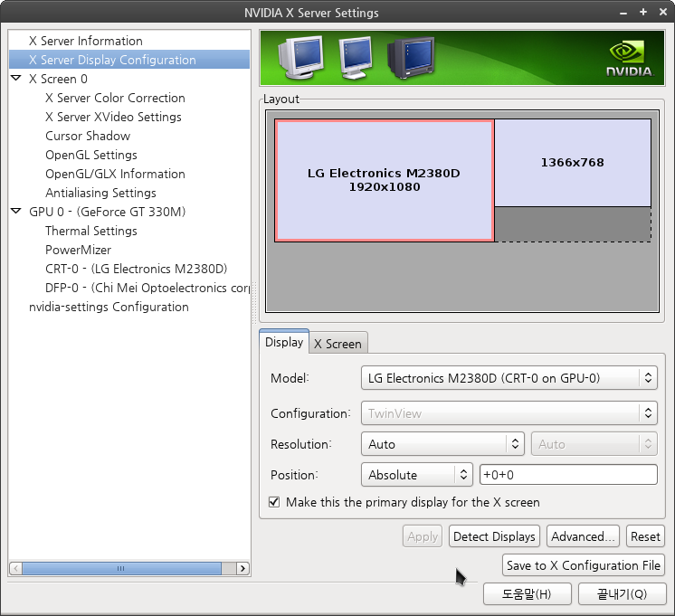Select GPU 0 GeForce GT 330M label
The image size is (675, 616).
[107, 212]
